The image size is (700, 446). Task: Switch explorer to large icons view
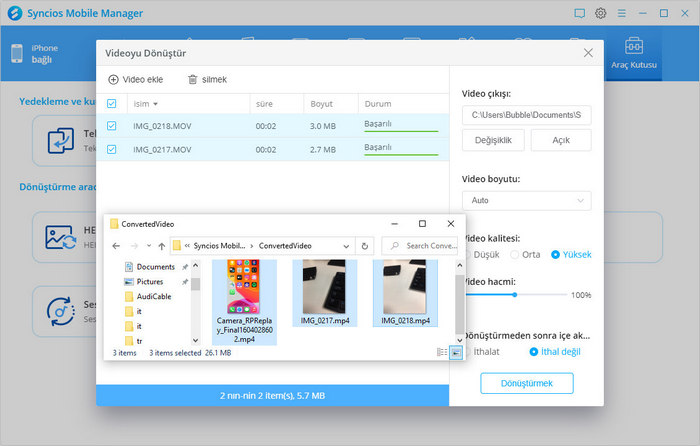click(x=456, y=353)
